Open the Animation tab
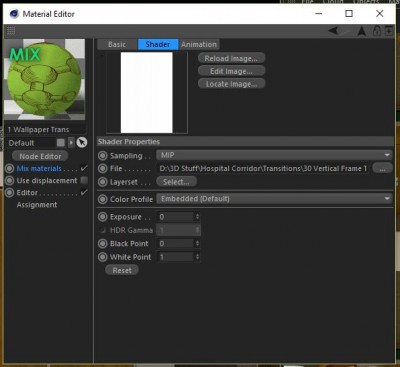Image resolution: width=400 pixels, height=367 pixels. click(x=199, y=44)
